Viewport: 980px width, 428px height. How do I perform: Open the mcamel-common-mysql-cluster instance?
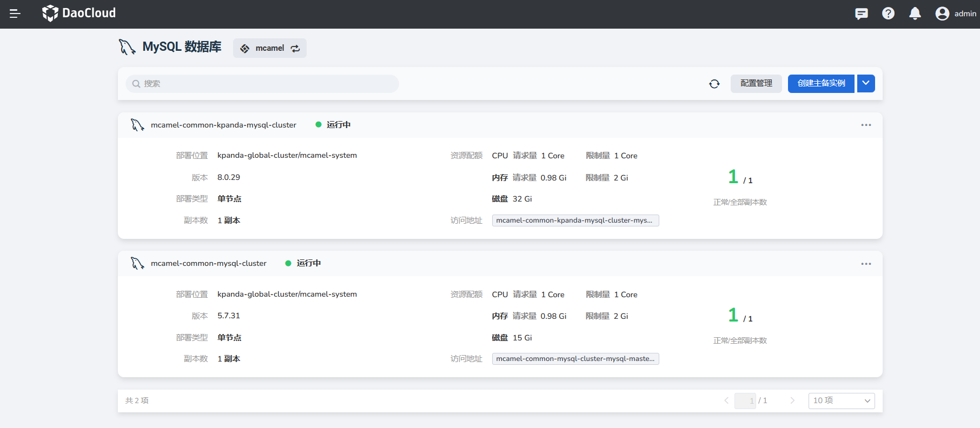[208, 263]
